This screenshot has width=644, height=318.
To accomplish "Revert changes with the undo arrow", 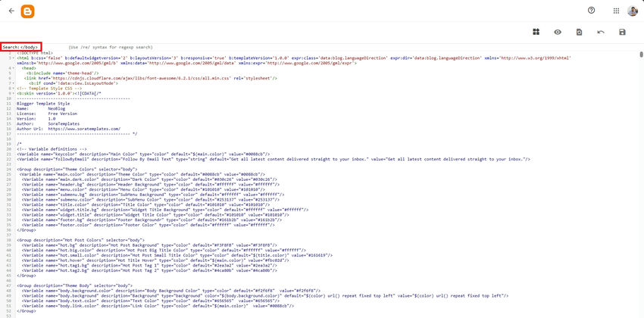I will (x=601, y=32).
